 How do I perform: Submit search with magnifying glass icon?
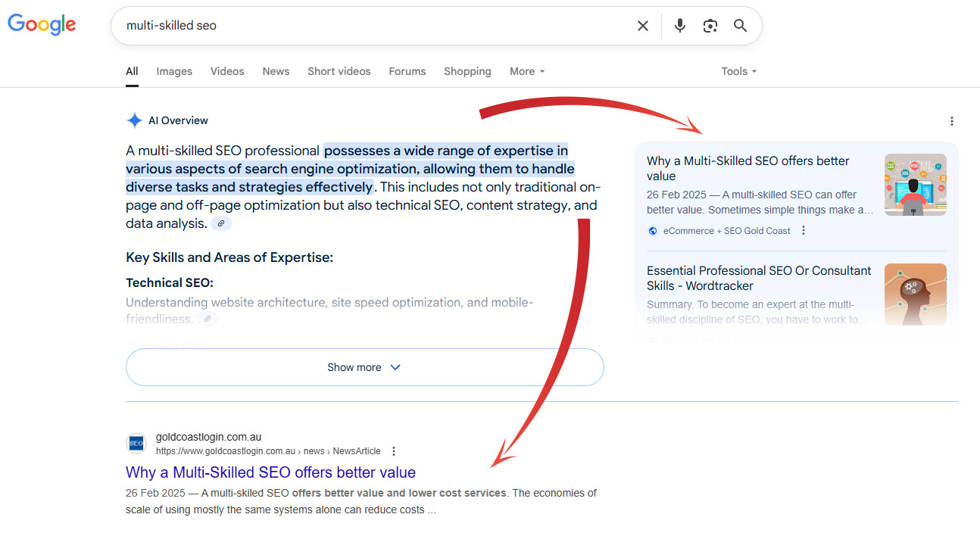(741, 26)
